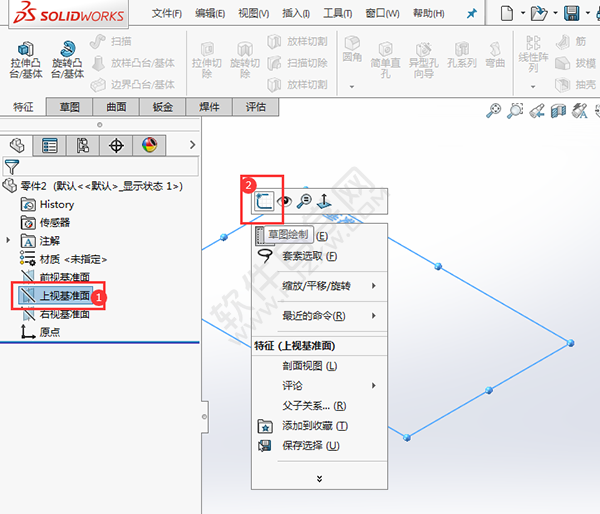600x514 pixels.
Task: Click the Rib tool (筋)
Action: coord(571,41)
